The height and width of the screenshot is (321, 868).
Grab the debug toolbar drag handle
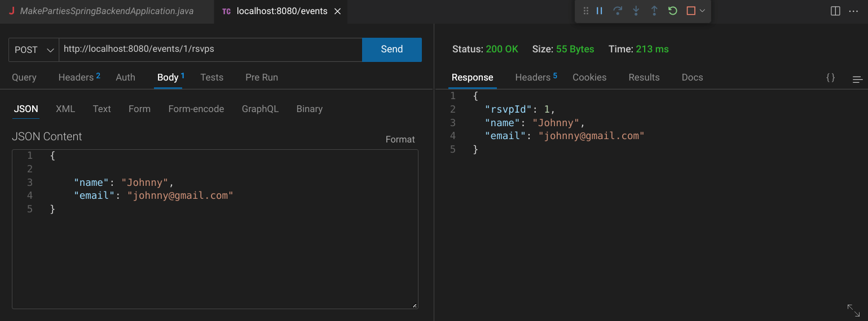click(x=586, y=11)
